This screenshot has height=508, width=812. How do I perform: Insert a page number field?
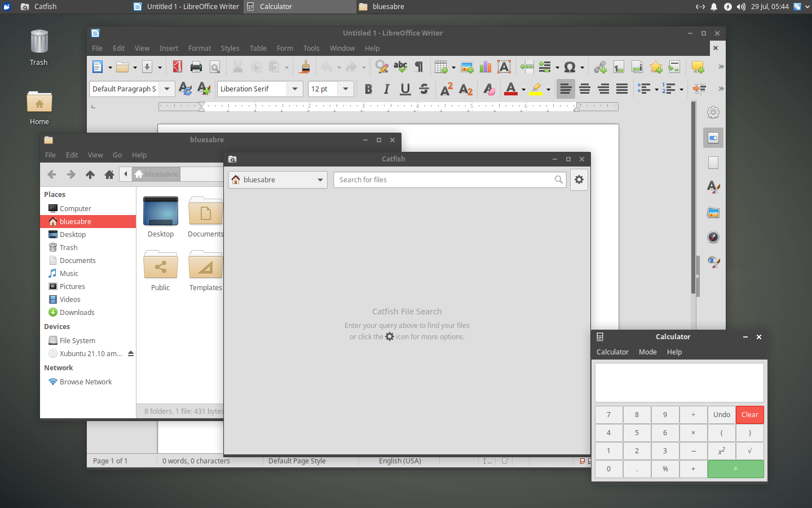pyautogui.click(x=619, y=67)
